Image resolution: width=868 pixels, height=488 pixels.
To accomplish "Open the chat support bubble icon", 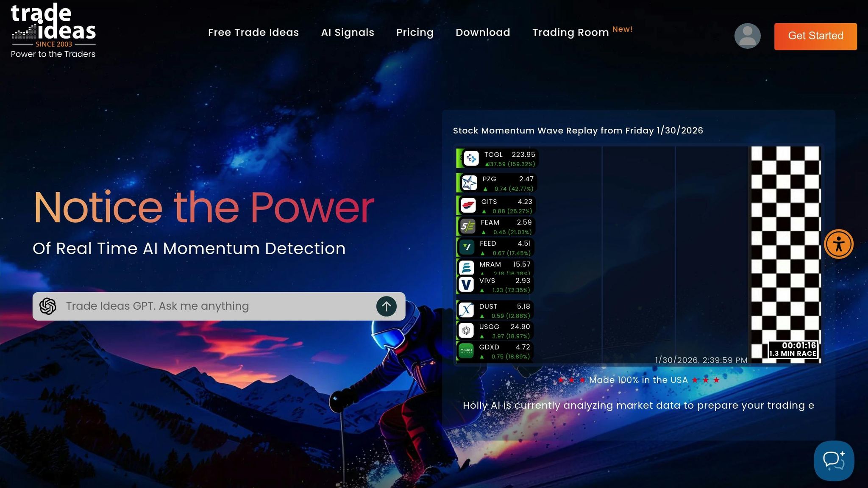I will tap(833, 460).
